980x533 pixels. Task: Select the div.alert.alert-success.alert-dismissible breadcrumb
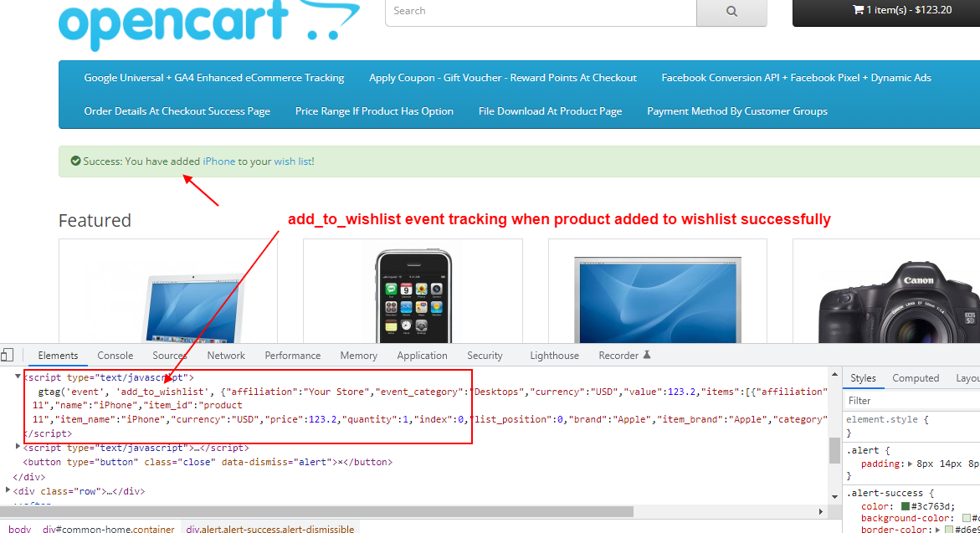[x=270, y=529]
